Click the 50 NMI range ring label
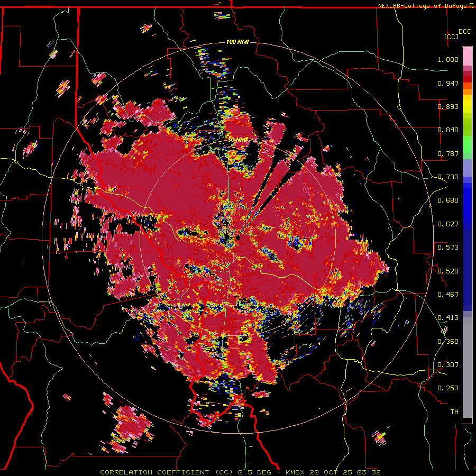Screen dimensions: 476x476 (237, 140)
